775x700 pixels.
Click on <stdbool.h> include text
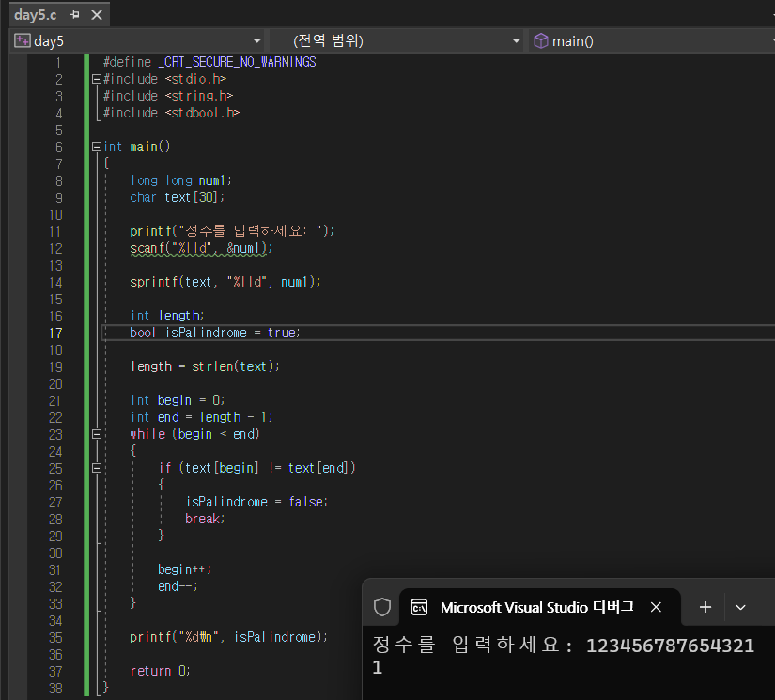coord(203,113)
